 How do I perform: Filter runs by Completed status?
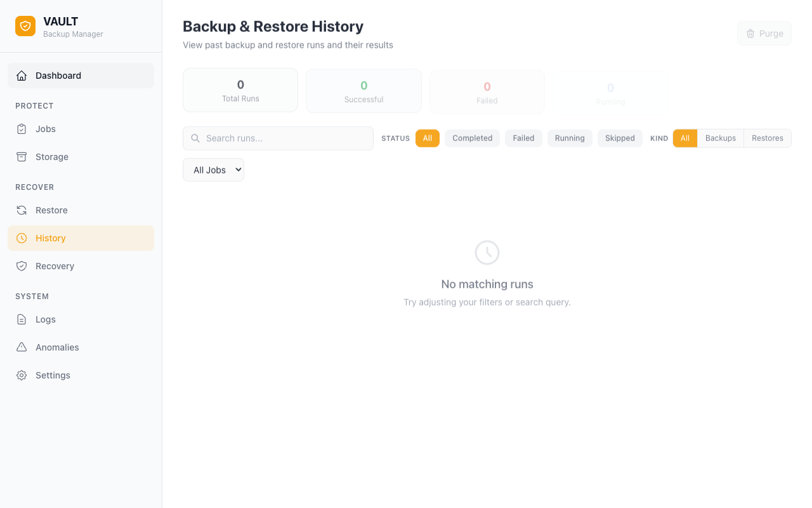[473, 138]
